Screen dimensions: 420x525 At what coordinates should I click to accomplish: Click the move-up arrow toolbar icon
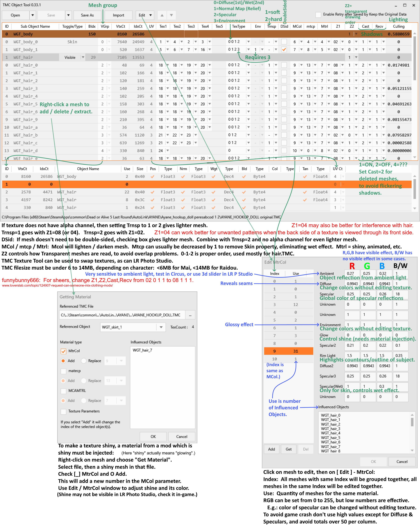(162, 15)
